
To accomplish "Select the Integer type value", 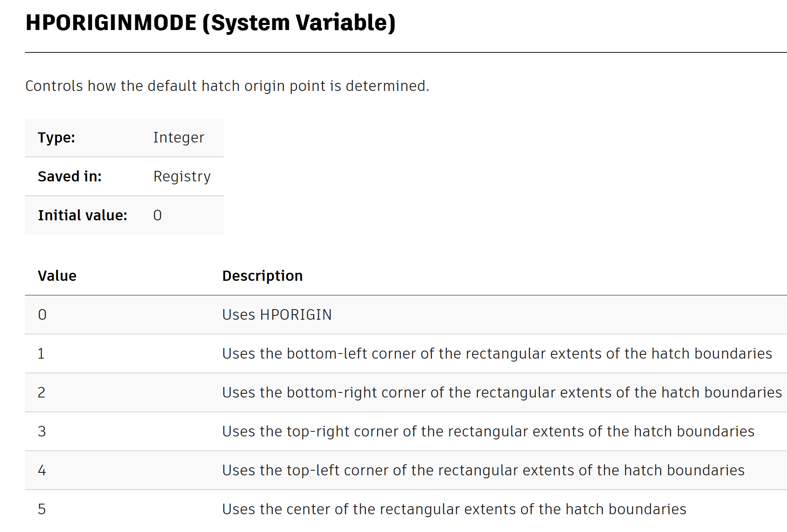I will (x=178, y=137).
